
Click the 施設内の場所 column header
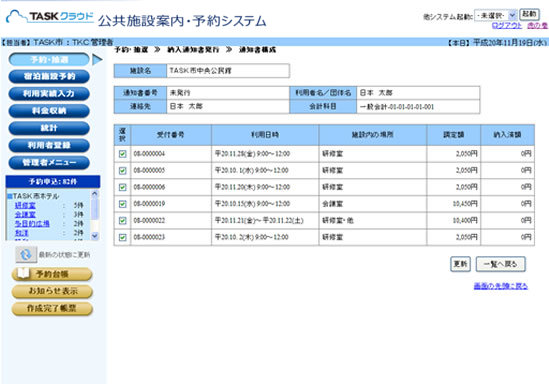(x=373, y=135)
